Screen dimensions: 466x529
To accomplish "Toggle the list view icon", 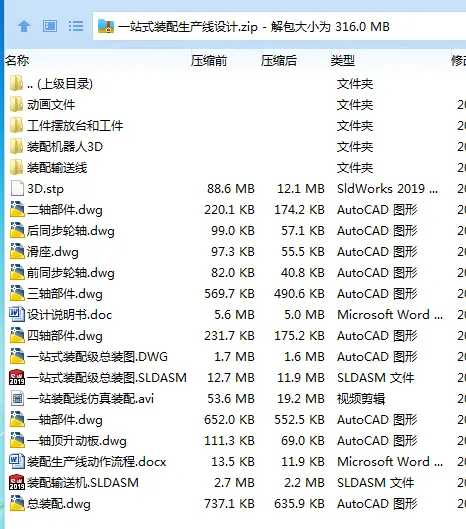I will tap(76, 26).
